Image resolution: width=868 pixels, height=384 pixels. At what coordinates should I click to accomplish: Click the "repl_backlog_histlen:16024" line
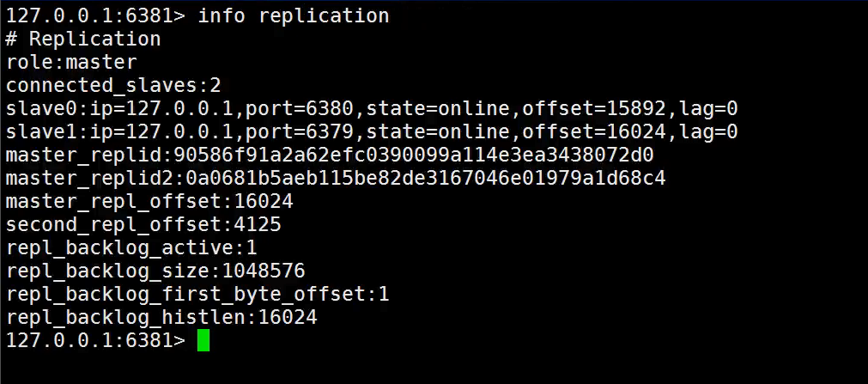point(161,318)
